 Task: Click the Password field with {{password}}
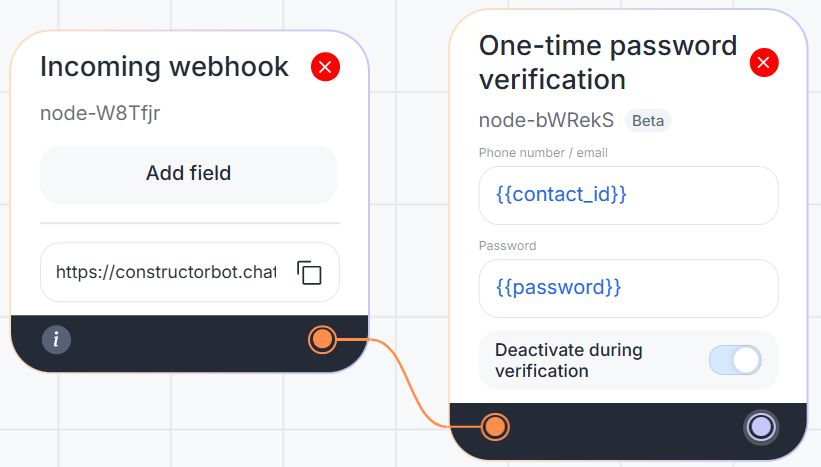pos(628,288)
